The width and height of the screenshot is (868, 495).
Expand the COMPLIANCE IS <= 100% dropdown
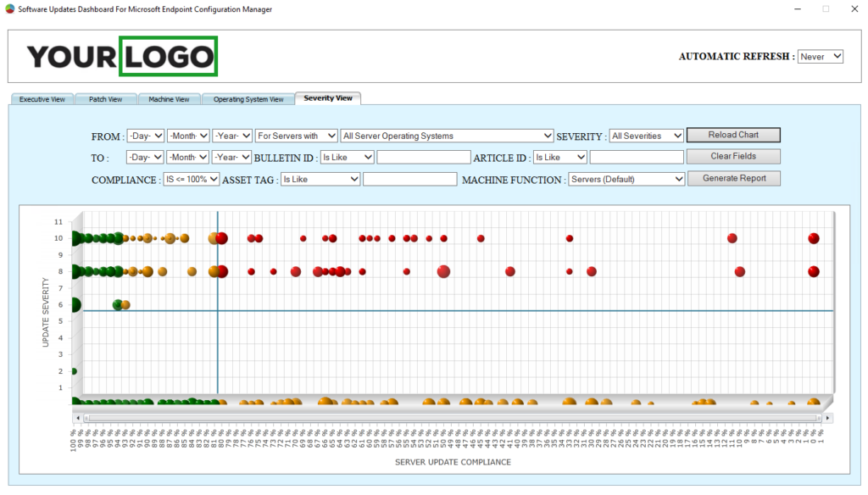point(192,178)
